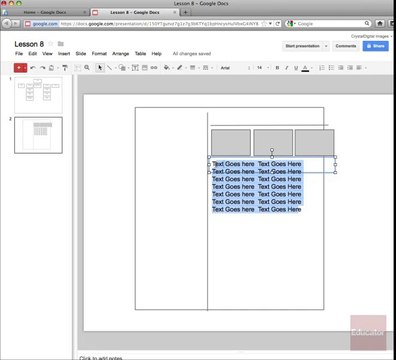Image resolution: width=396 pixels, height=360 pixels.
Task: Open the Table menu
Action: pos(140,53)
